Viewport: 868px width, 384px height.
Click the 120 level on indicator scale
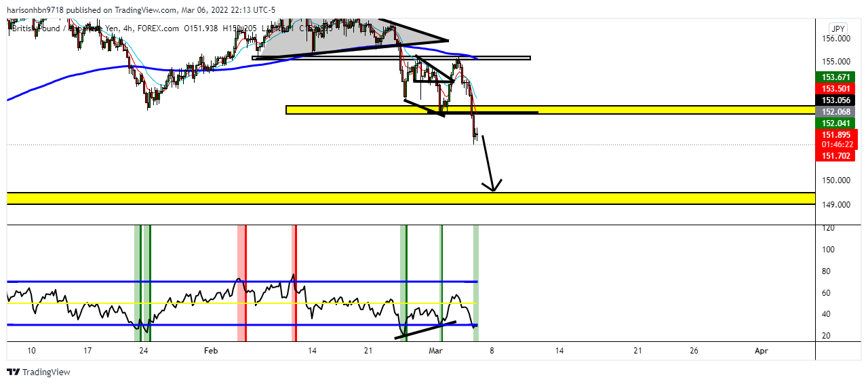point(829,228)
